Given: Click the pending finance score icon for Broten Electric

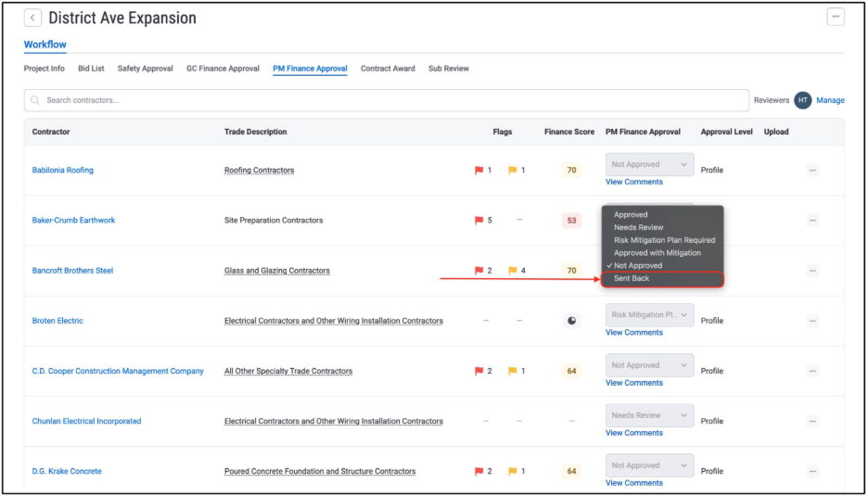Looking at the screenshot, I should click(571, 321).
